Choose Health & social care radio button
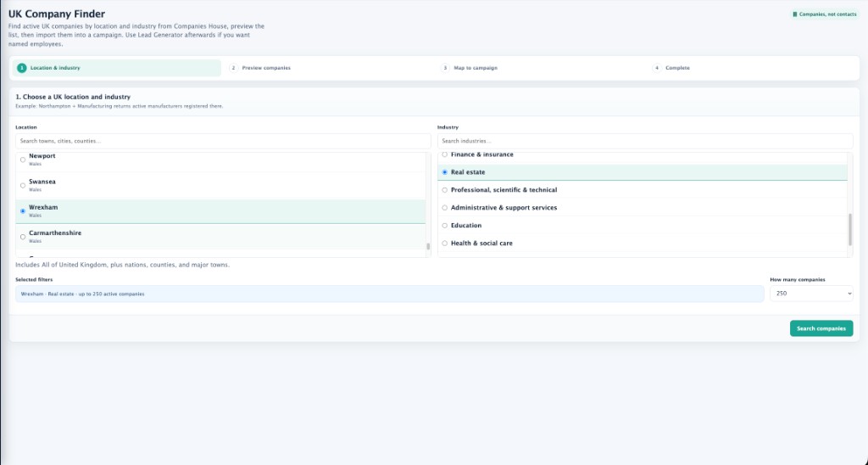The height and width of the screenshot is (465, 868). pyautogui.click(x=444, y=244)
